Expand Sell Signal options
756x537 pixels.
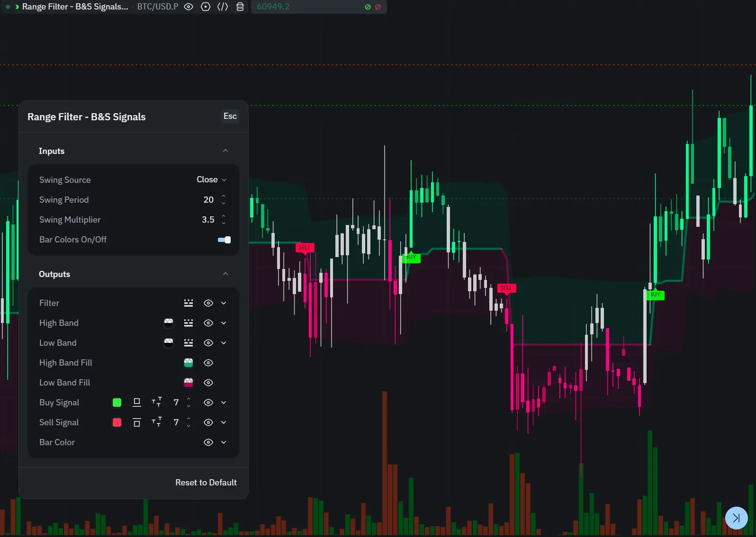click(224, 422)
